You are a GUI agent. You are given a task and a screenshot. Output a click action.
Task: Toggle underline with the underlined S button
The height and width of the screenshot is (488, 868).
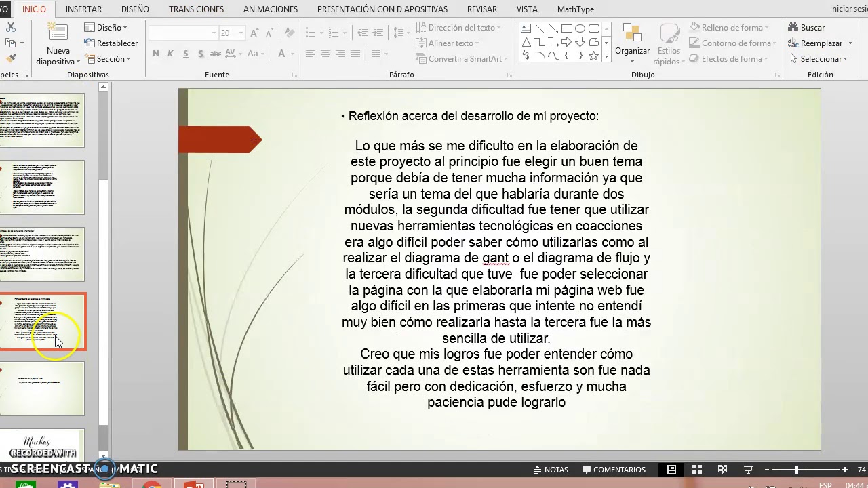pyautogui.click(x=185, y=54)
